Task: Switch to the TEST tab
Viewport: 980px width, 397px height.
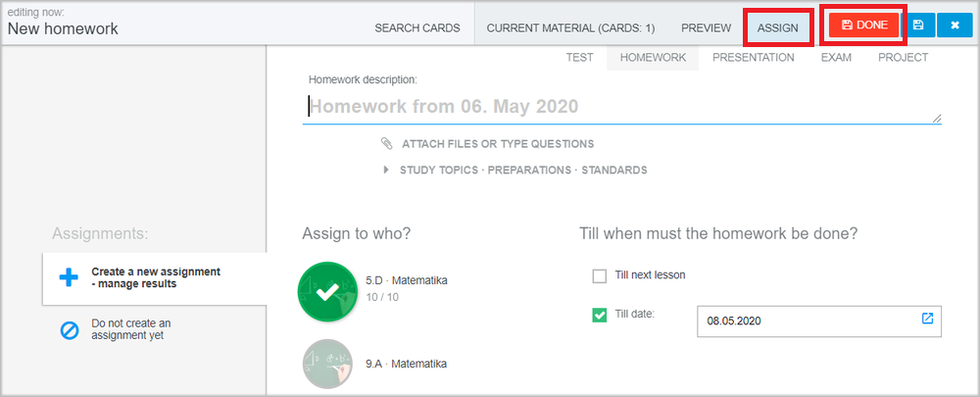Action: (x=579, y=58)
